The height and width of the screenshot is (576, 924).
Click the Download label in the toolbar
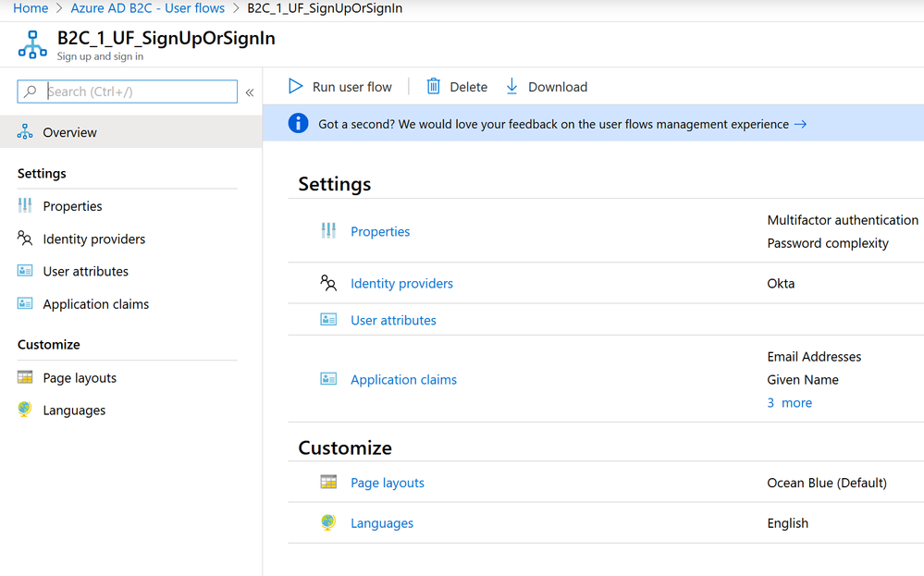point(558,87)
